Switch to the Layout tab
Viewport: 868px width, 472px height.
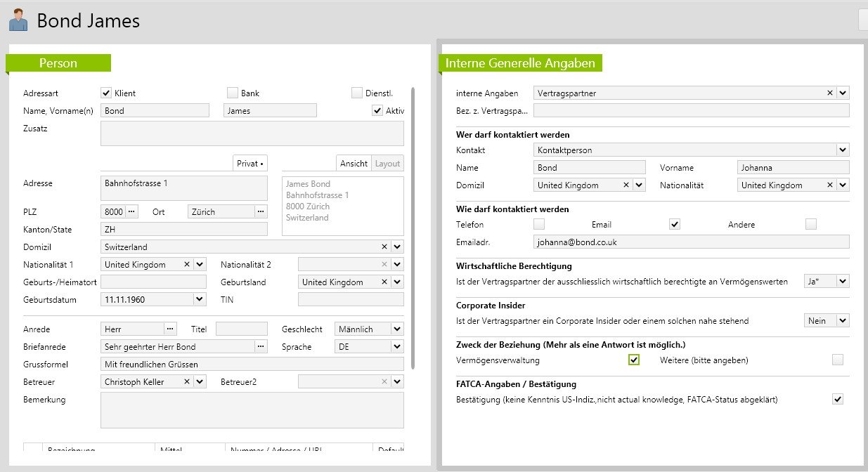point(387,163)
